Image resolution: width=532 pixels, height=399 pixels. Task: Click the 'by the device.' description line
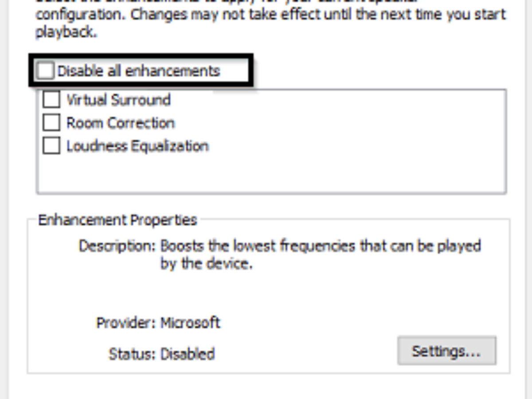pyautogui.click(x=207, y=264)
